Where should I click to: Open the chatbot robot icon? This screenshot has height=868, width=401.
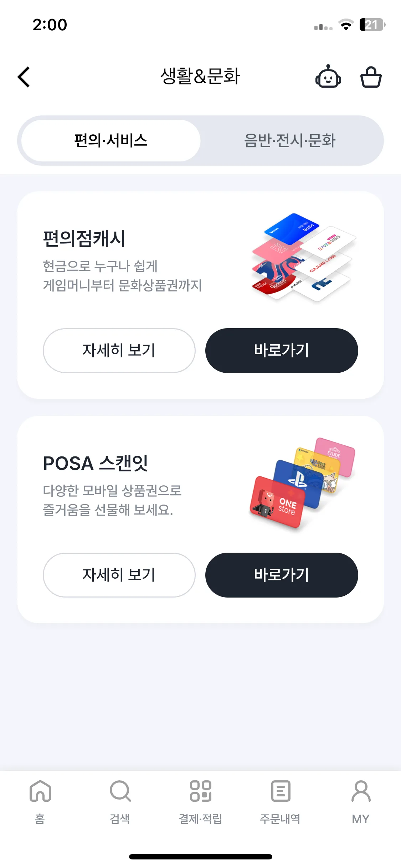tap(328, 77)
